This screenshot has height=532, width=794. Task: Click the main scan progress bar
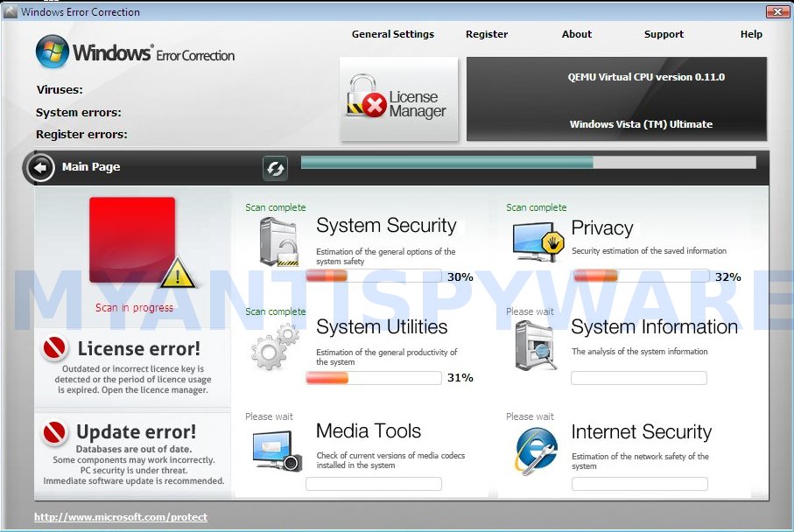[x=528, y=163]
